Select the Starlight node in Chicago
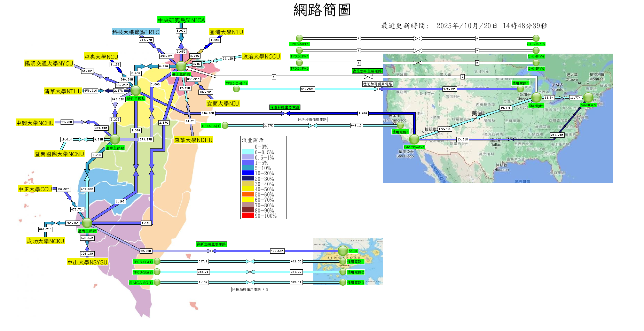The height and width of the screenshot is (331, 644). 536,98
